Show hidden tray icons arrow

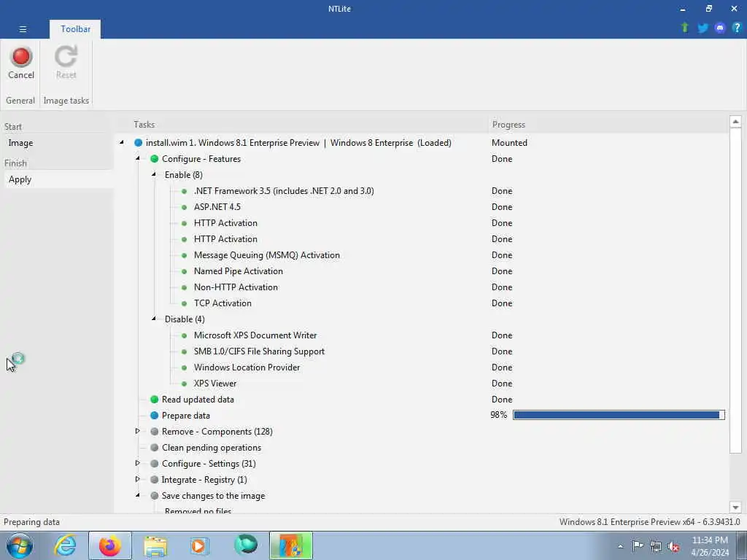pos(620,547)
